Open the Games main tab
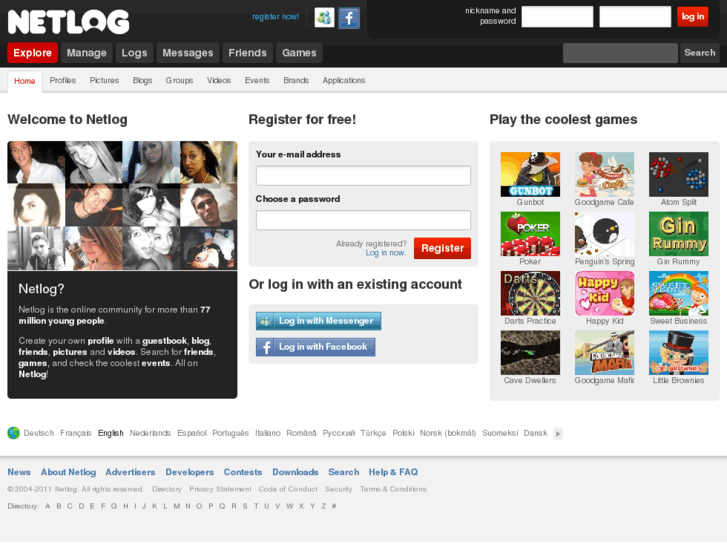 tap(299, 53)
